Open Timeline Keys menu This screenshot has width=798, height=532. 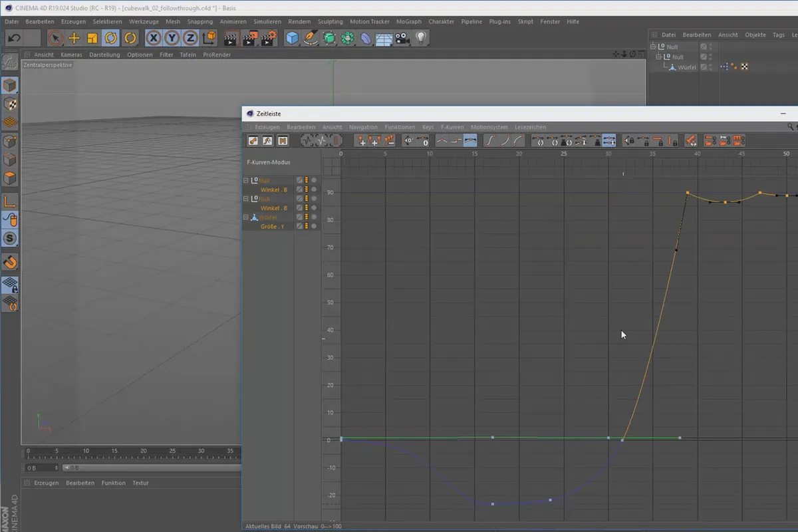(428, 126)
